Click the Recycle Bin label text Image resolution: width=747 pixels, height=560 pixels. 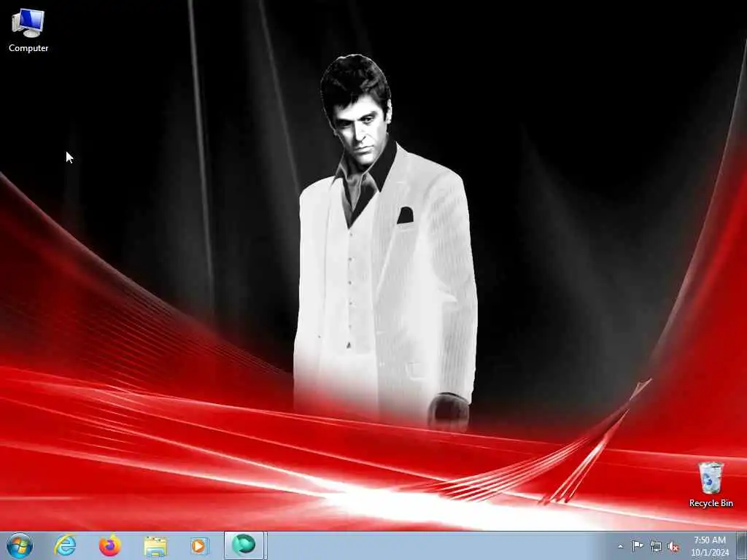(x=711, y=503)
